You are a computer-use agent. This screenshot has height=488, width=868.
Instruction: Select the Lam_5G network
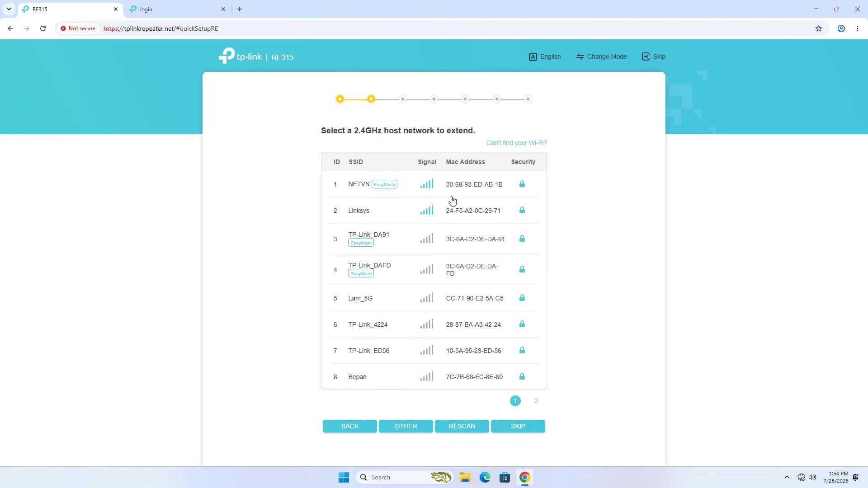(434, 298)
